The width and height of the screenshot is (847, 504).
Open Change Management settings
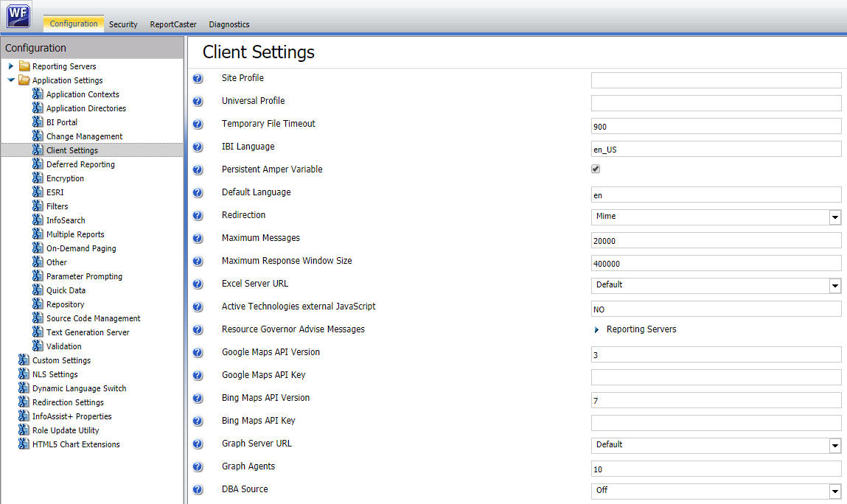pyautogui.click(x=84, y=136)
